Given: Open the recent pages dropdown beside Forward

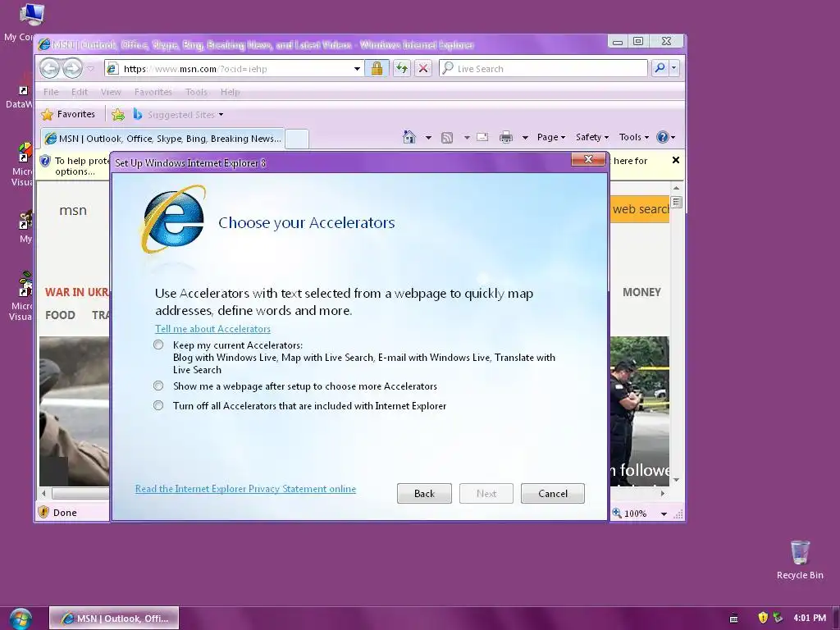Looking at the screenshot, I should click(90, 69).
